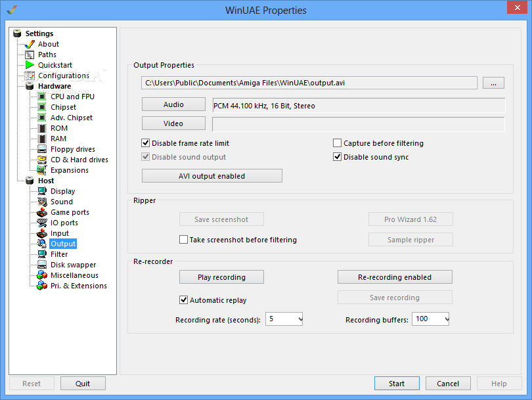
Task: Click the output.avi file path field
Action: tap(309, 83)
